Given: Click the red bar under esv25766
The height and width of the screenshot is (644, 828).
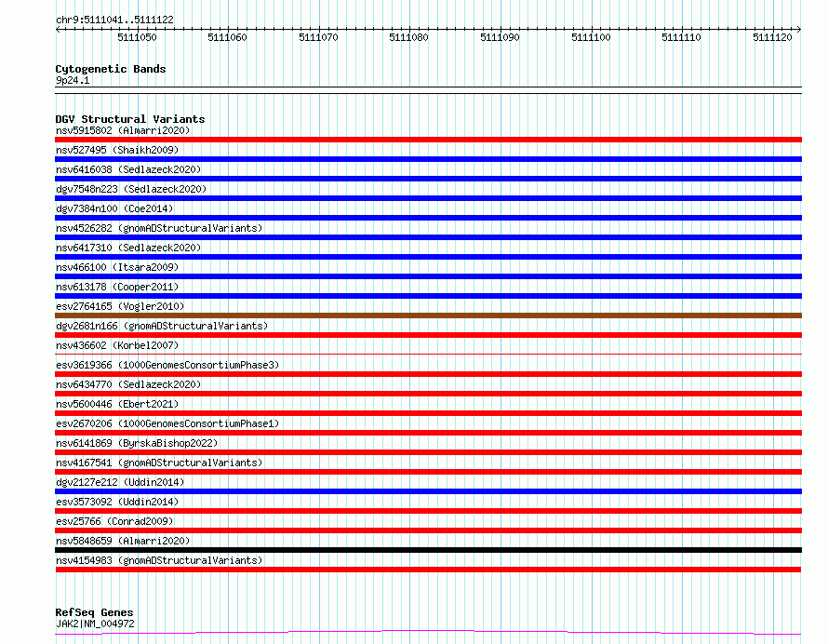Looking at the screenshot, I should [428, 530].
